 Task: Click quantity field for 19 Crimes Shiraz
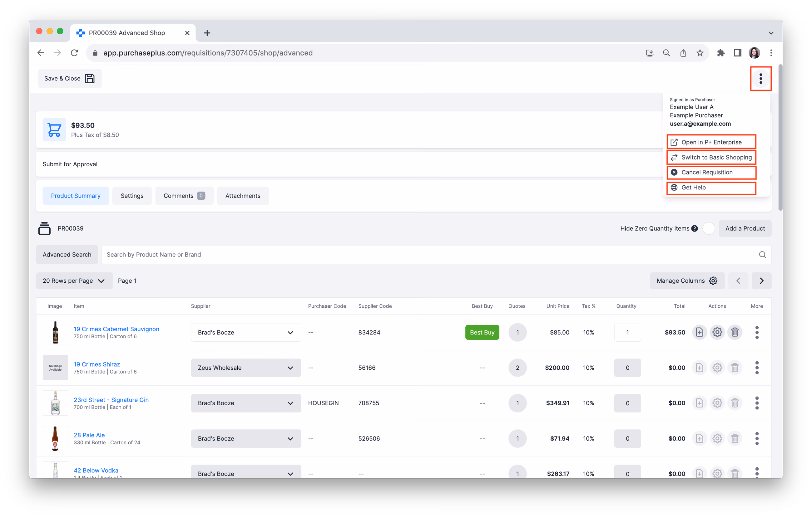pyautogui.click(x=627, y=368)
